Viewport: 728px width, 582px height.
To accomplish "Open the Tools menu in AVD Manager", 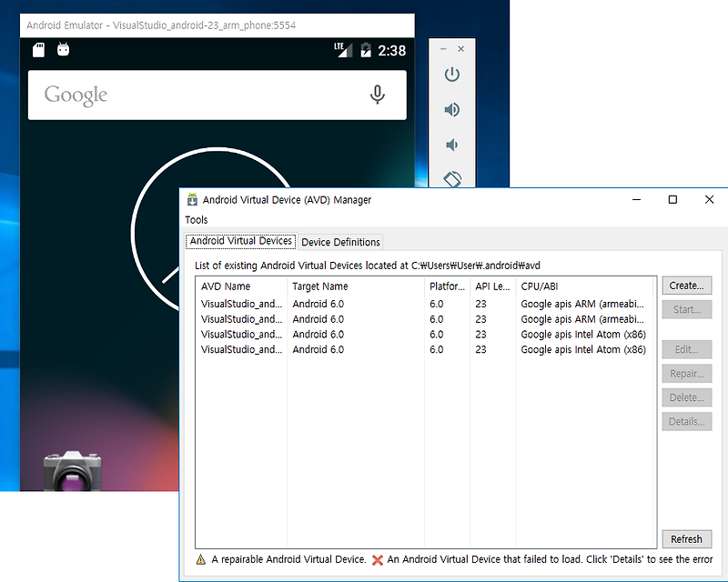I will point(197,220).
